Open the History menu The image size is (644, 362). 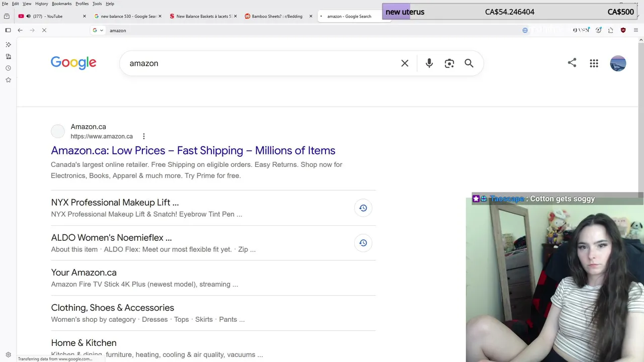42,4
